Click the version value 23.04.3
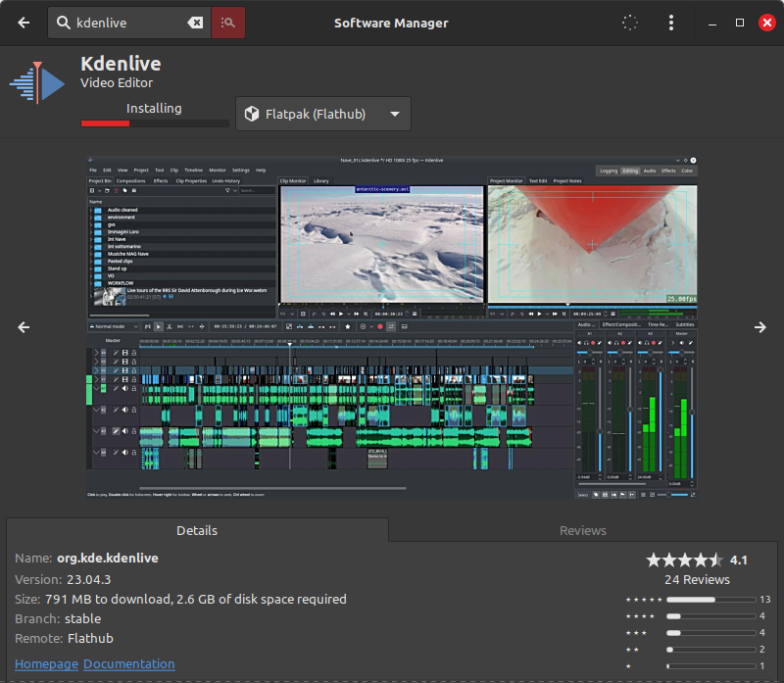This screenshot has width=784, height=683. (x=89, y=579)
